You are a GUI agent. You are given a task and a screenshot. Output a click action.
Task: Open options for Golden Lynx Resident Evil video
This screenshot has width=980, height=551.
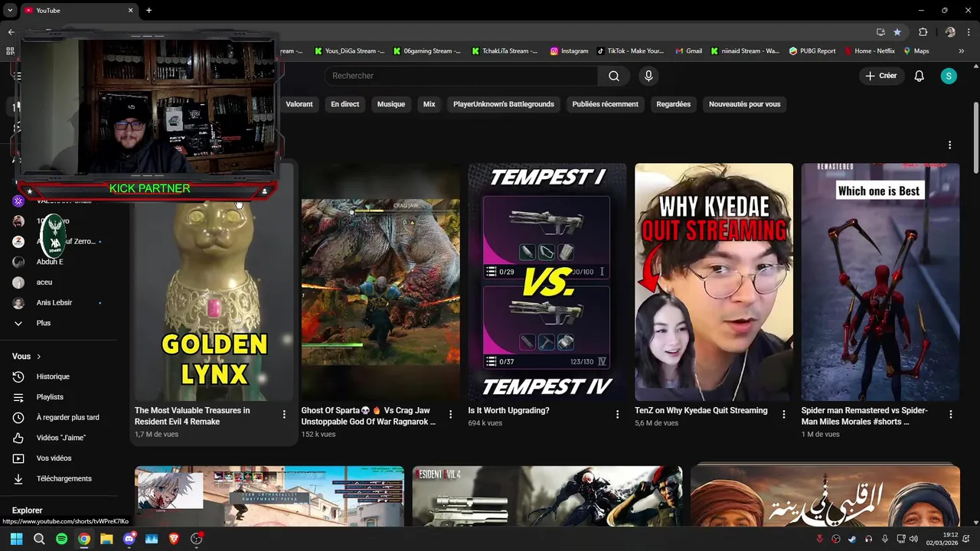pyautogui.click(x=284, y=414)
